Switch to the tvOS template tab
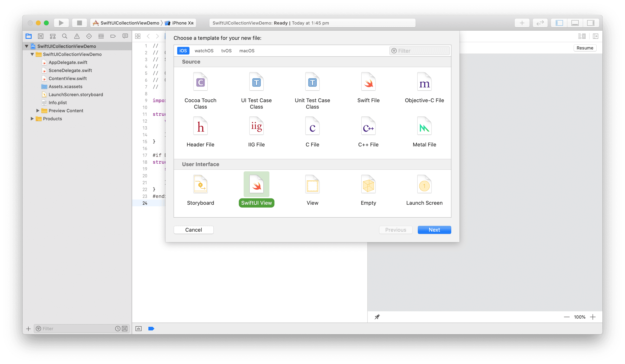 226,50
